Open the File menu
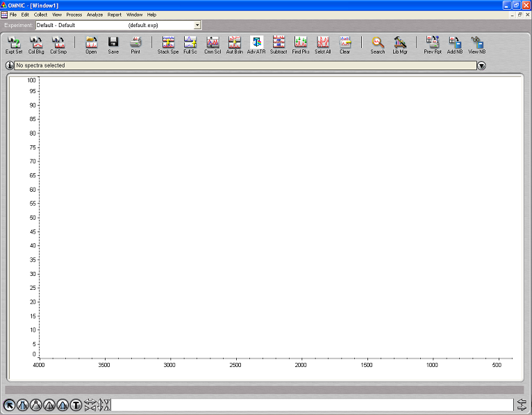Screen dimensions: 532x415 [x=13, y=15]
